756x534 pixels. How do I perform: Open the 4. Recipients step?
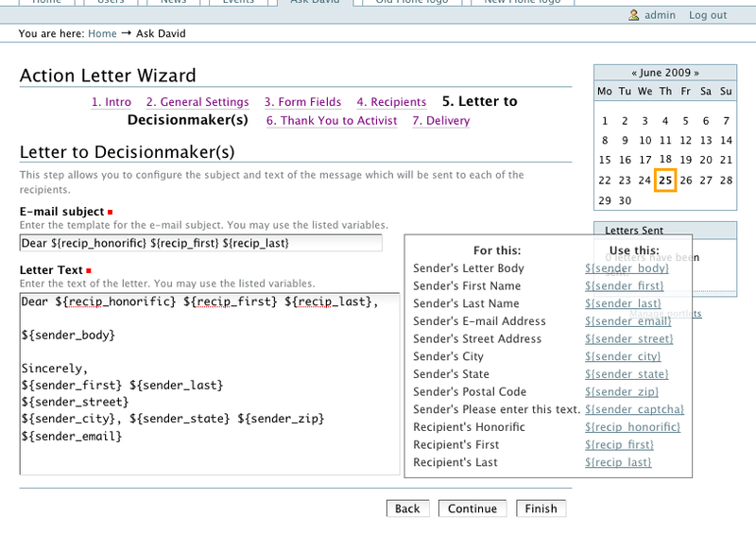391,102
